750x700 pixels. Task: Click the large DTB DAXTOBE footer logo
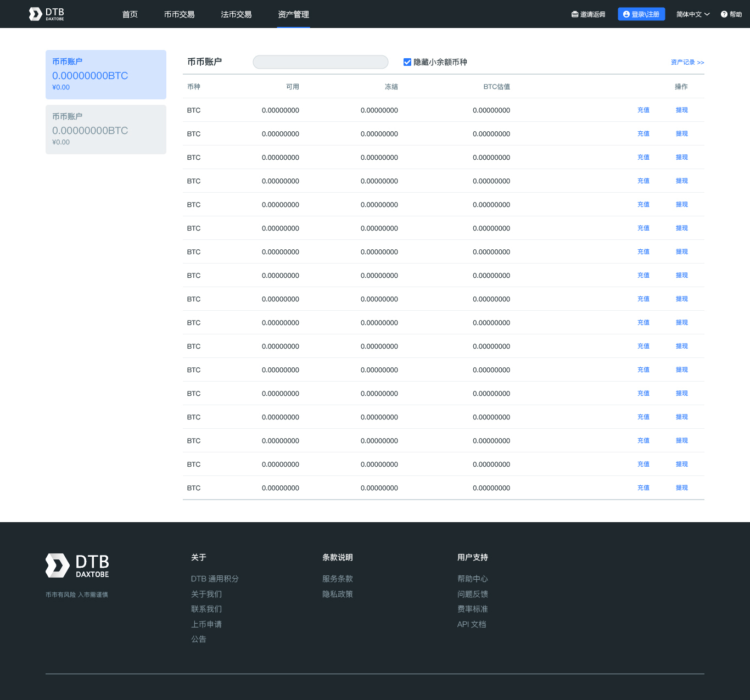click(77, 565)
